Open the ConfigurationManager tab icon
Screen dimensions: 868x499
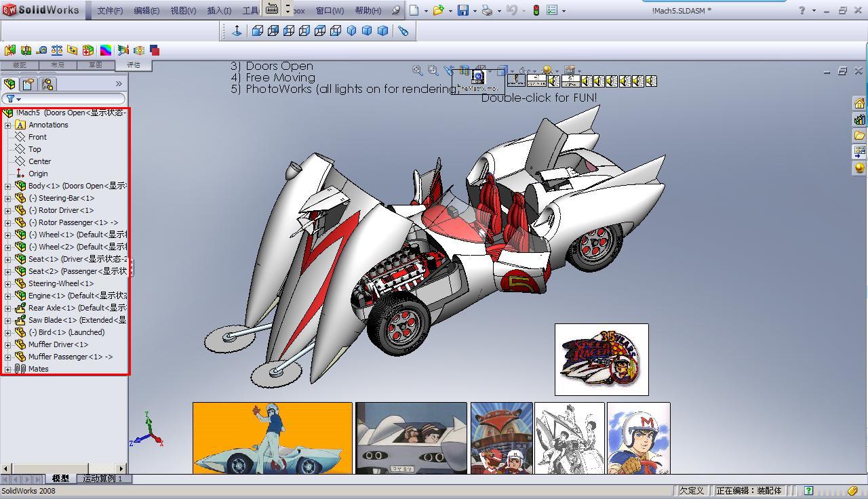[x=47, y=84]
